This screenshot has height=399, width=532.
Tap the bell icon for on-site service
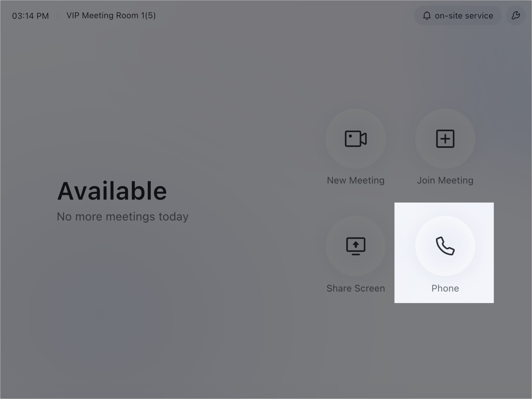coord(427,16)
